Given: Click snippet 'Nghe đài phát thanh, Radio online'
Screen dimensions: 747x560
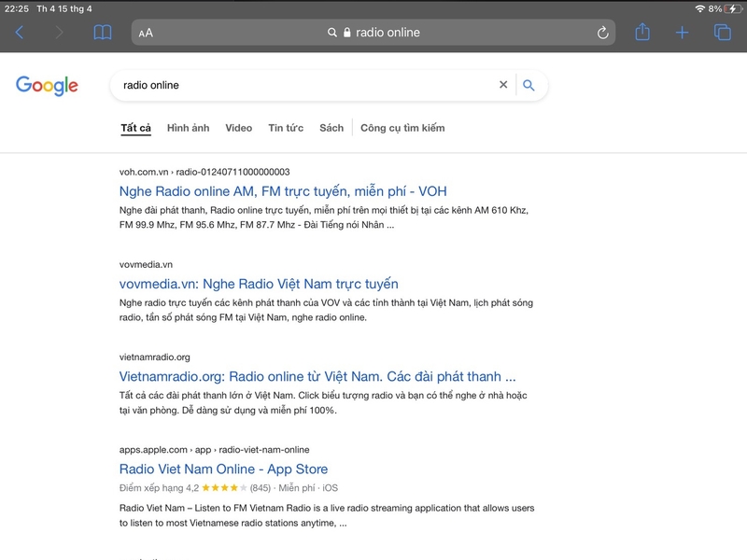Looking at the screenshot, I should [x=323, y=217].
